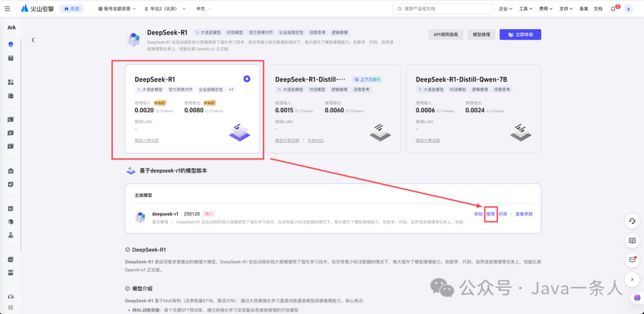Click the chat bubble sidebar icon
This screenshot has width=644, height=314.
(x=11, y=146)
